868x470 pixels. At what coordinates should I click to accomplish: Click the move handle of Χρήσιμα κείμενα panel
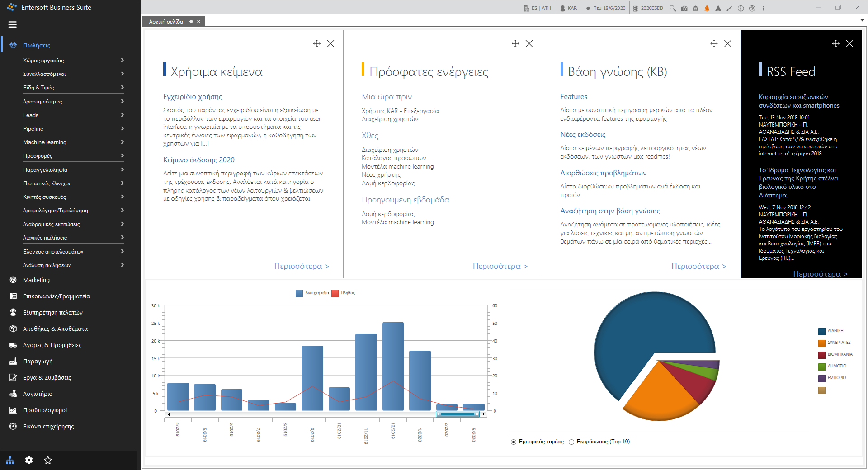[x=316, y=43]
